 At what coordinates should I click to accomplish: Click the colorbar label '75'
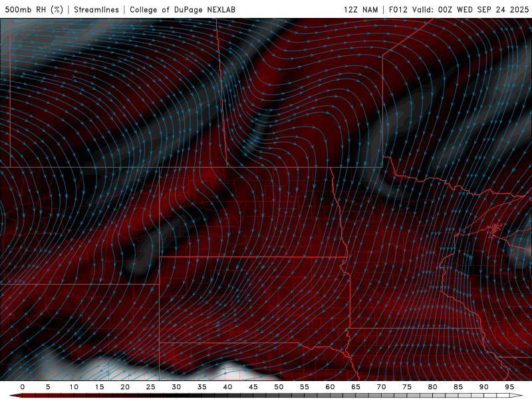coord(407,387)
